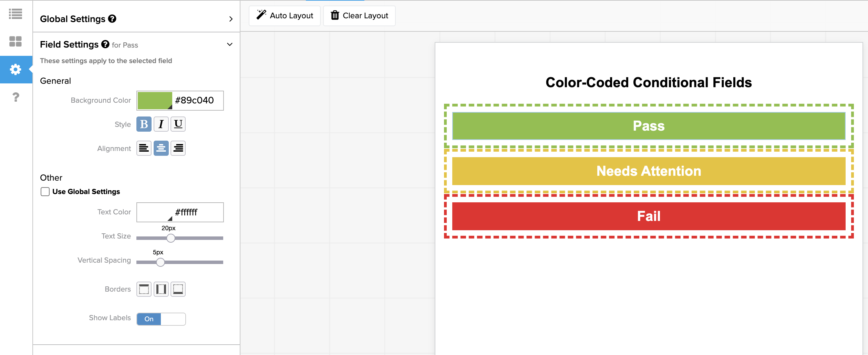868x355 pixels.
Task: Toggle Underline style button
Action: point(178,124)
